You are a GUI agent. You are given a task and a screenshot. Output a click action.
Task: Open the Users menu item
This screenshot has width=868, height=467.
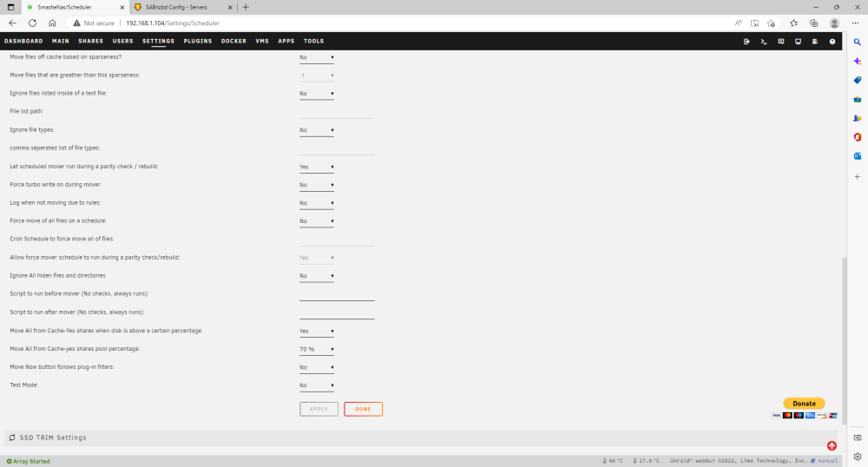[123, 41]
